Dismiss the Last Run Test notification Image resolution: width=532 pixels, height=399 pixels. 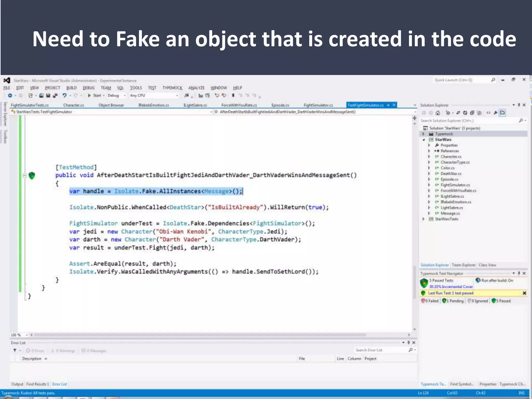(524, 293)
